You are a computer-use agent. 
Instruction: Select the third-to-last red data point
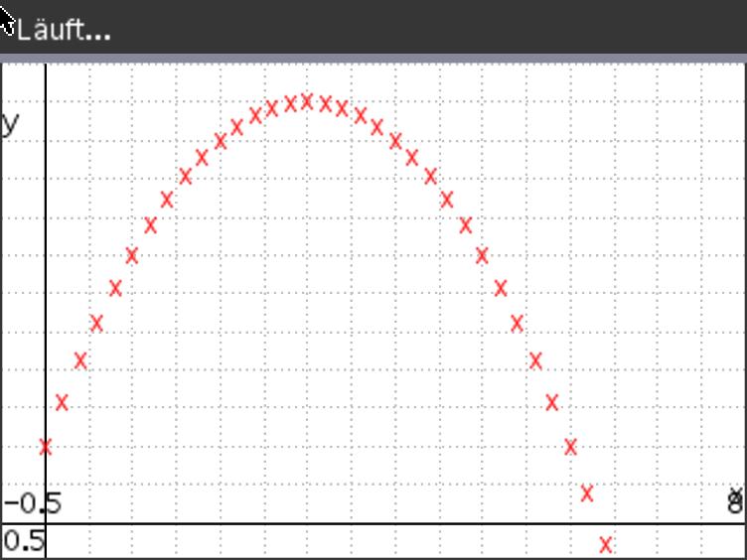point(570,447)
